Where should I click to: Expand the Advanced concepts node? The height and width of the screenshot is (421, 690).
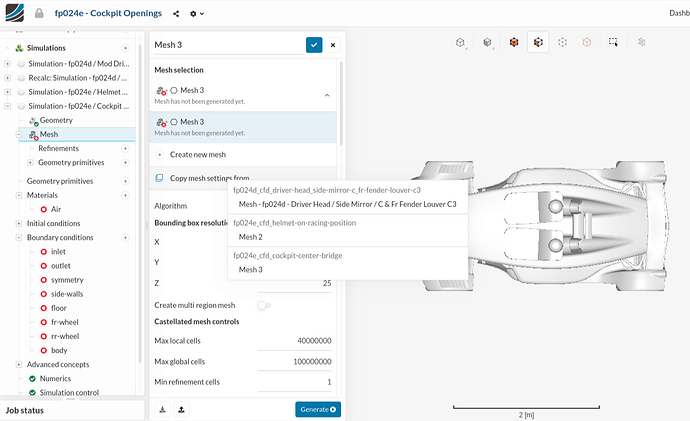pos(19,365)
